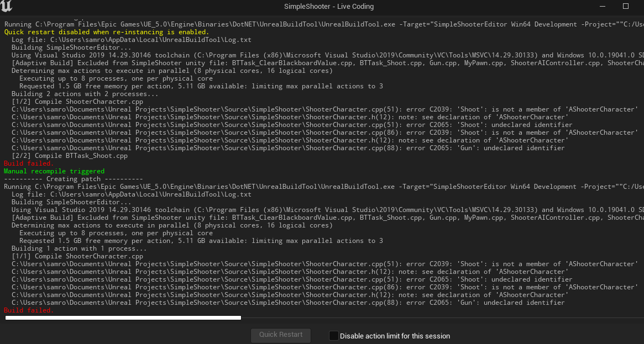Click the SimpleShooter - Live Coding title
644x344 pixels.
(x=328, y=7)
